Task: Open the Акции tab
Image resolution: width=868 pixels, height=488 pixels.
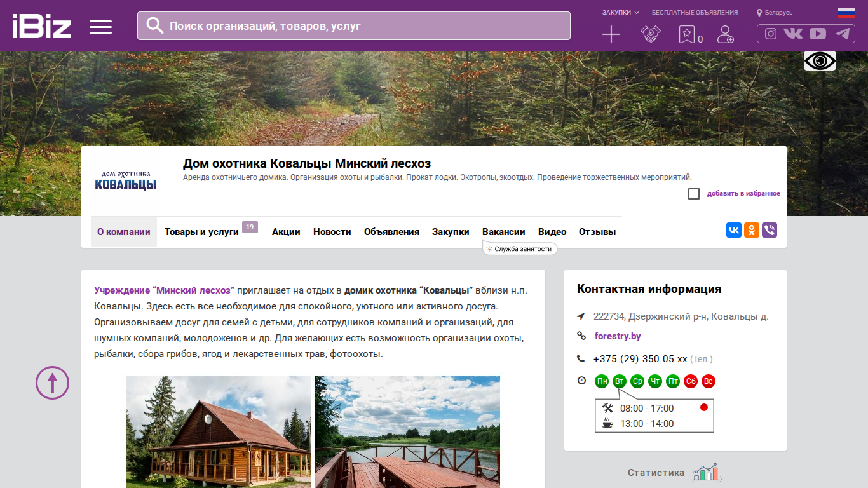Action: pyautogui.click(x=286, y=232)
